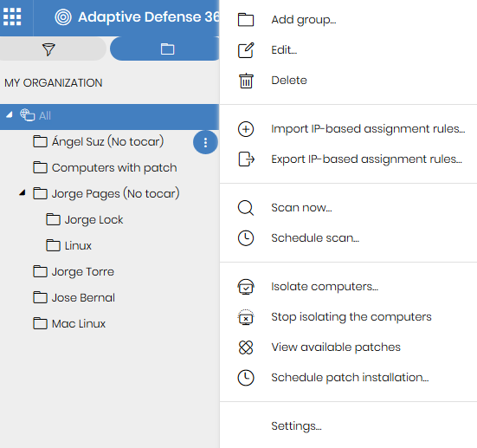Switch to the filter funnel tab
Image resolution: width=477 pixels, height=448 pixels.
48,49
